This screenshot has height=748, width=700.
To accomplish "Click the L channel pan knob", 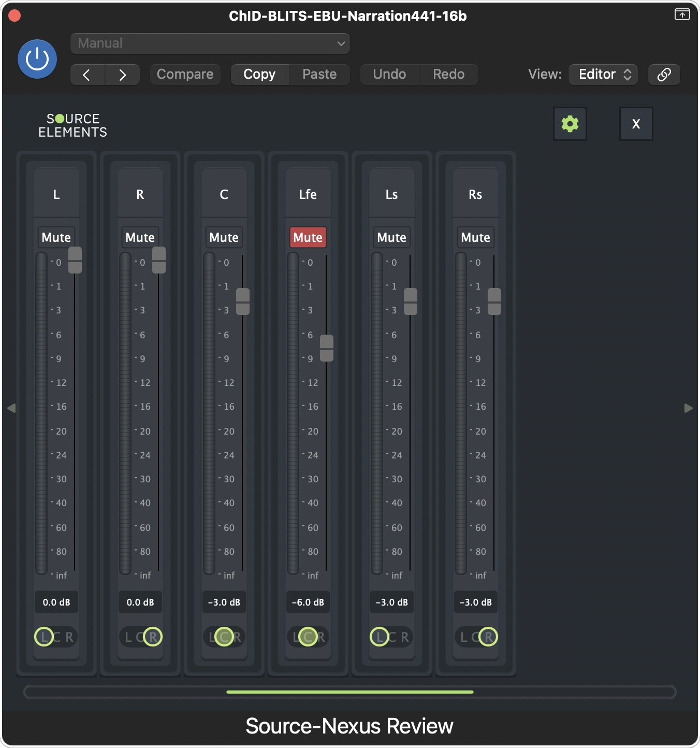I will [x=44, y=637].
